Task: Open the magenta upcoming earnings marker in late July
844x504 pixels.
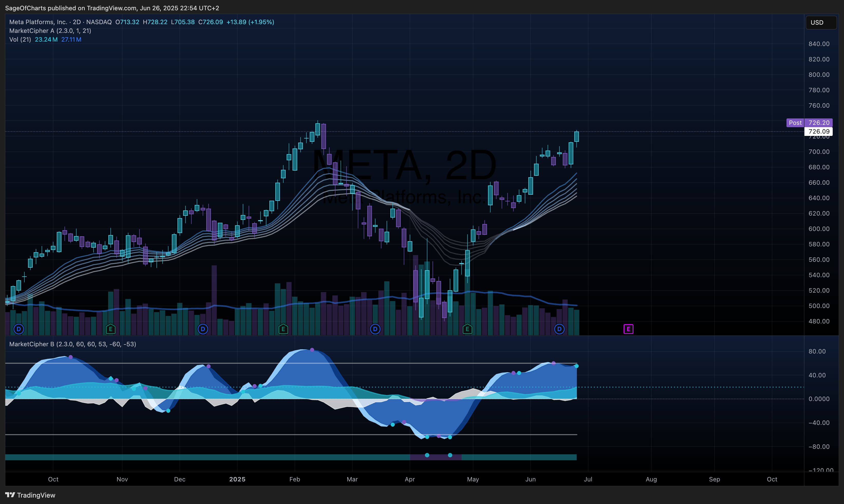Action: [629, 329]
